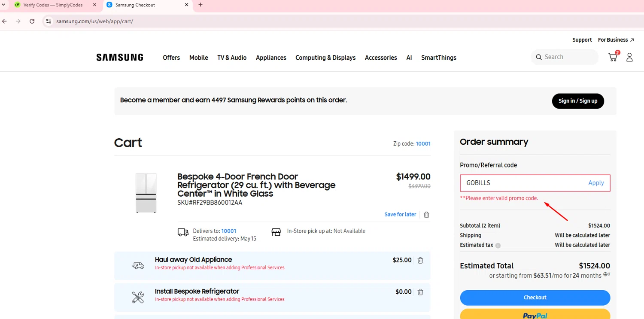Click the SKU#RF29BB860012AA text
Image resolution: width=644 pixels, height=319 pixels.
click(x=210, y=203)
